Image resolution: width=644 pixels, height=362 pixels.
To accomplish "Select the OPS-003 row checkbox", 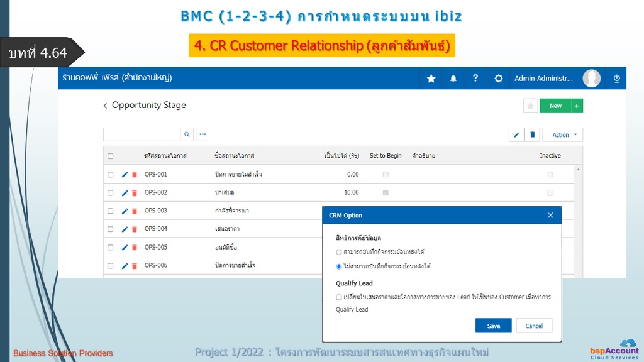I will click(111, 211).
